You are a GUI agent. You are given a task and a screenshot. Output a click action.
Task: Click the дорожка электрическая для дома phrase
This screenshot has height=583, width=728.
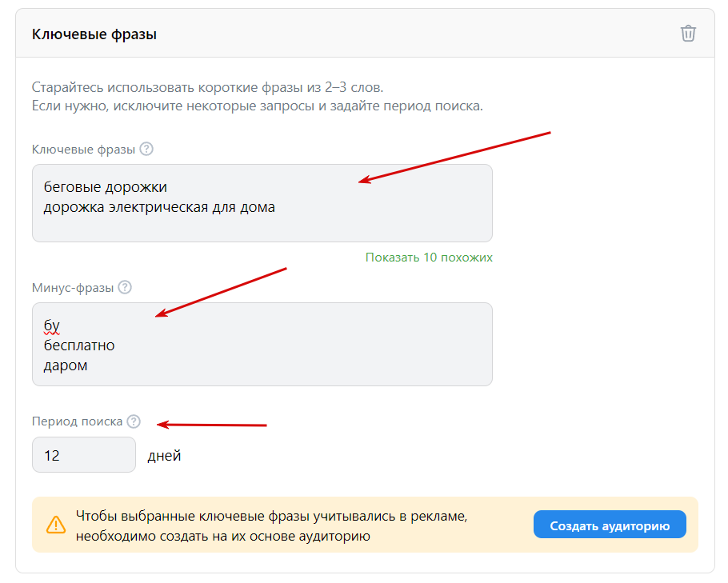click(159, 208)
